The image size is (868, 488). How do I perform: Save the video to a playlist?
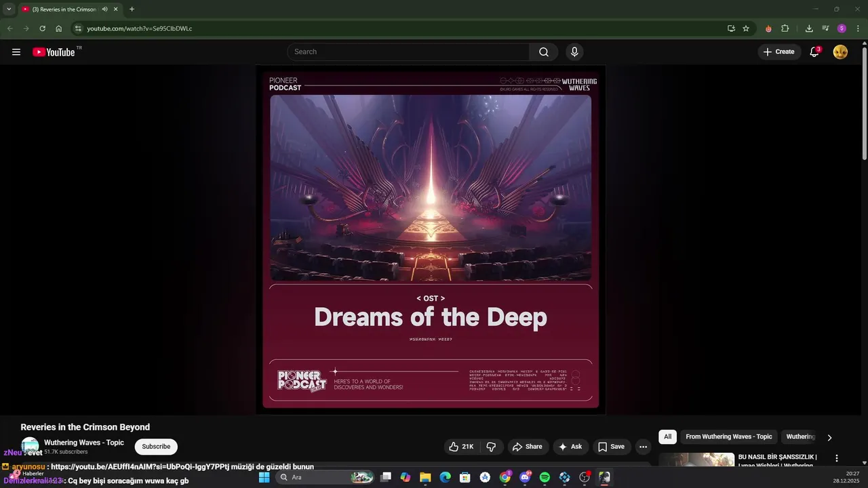tap(611, 447)
